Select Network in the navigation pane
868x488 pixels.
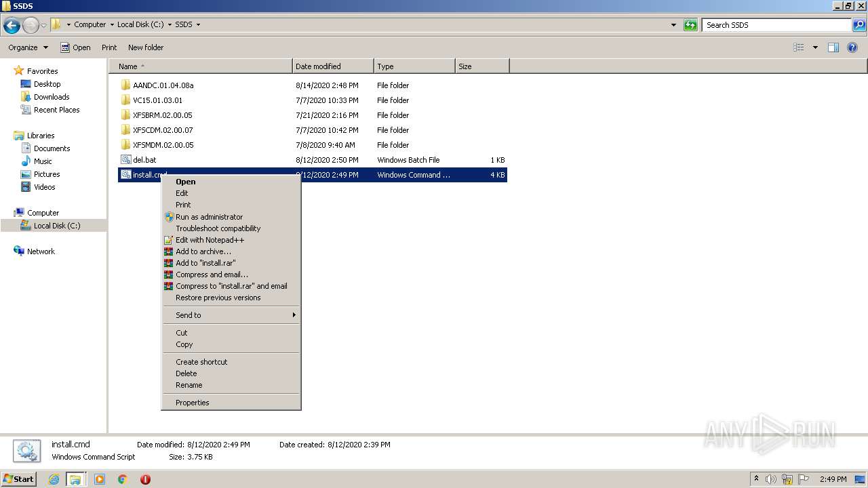click(41, 251)
